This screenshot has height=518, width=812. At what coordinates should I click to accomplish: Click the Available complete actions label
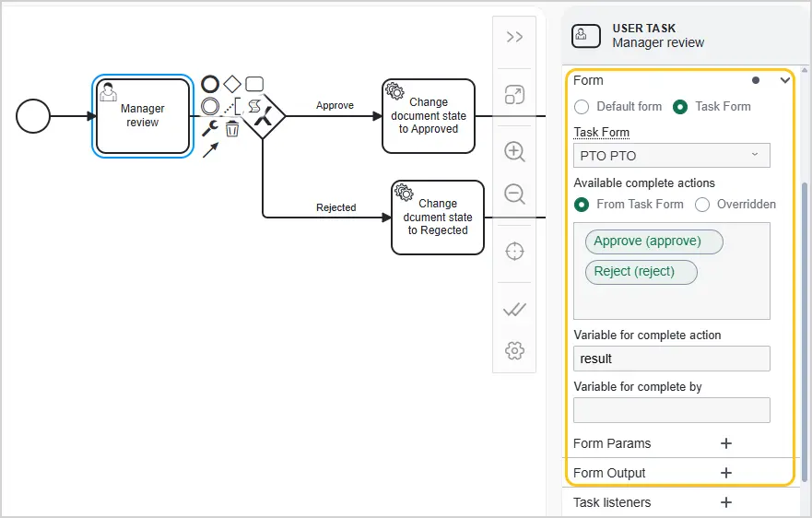click(643, 182)
